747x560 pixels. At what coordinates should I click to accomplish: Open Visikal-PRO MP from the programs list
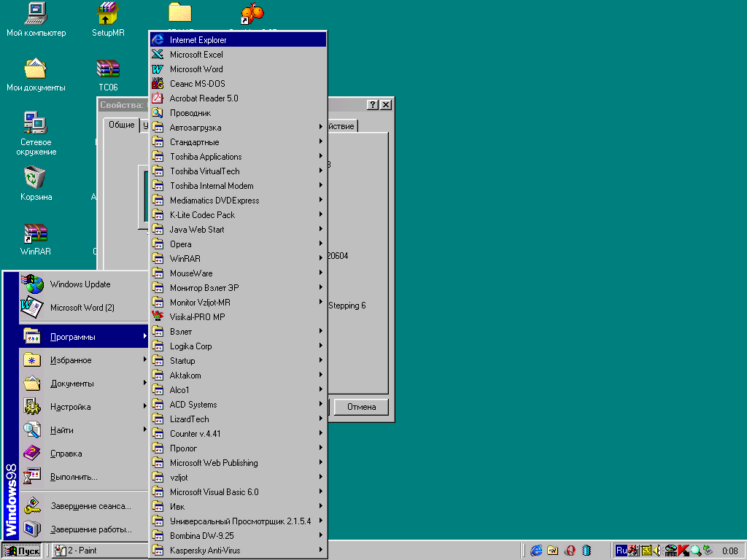click(197, 317)
